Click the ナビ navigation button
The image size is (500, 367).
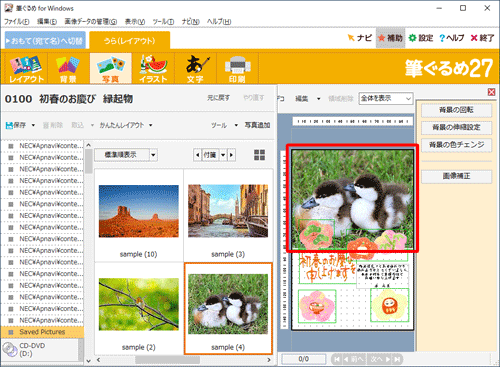tap(359, 38)
